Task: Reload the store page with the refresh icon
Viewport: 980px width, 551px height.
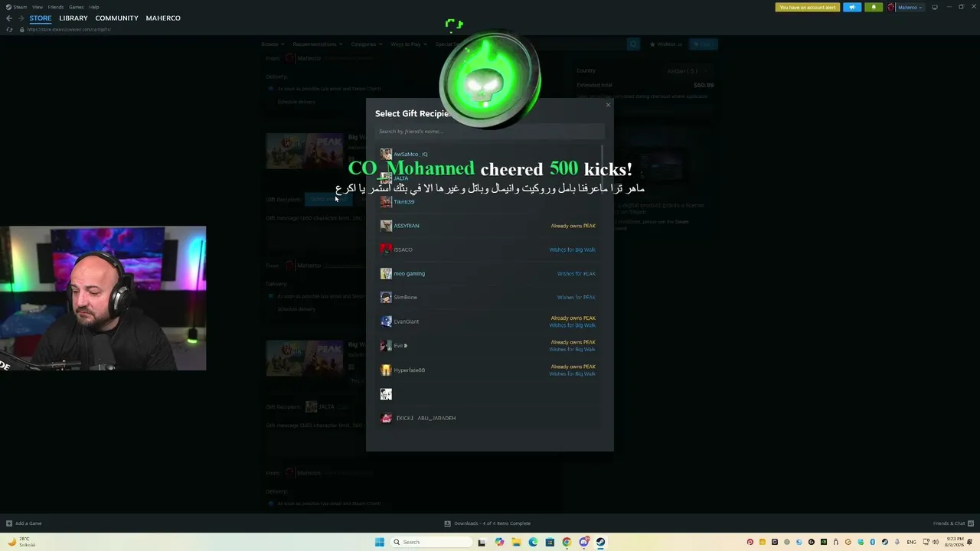Action: point(9,29)
